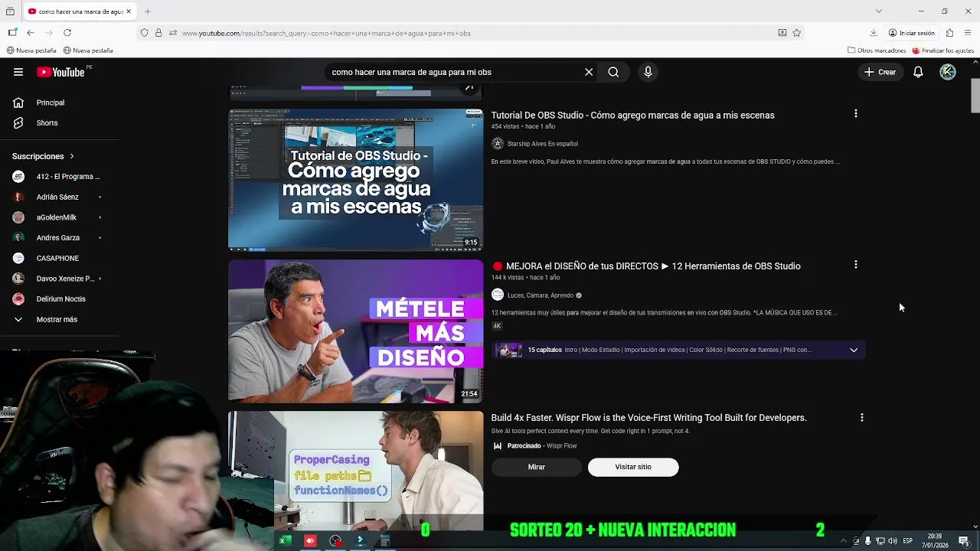Click Starship Alves channel avatar
This screenshot has width=980, height=551.
point(498,144)
